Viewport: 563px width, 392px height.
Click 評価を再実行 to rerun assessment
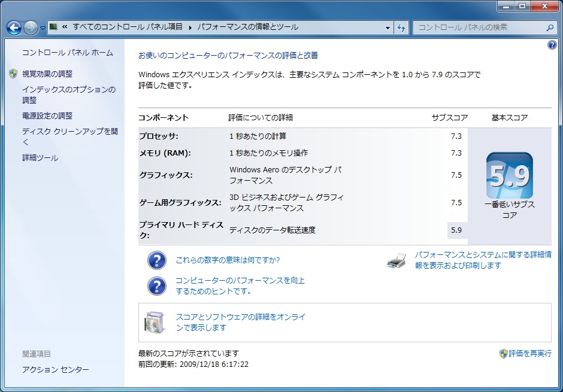[x=530, y=354]
